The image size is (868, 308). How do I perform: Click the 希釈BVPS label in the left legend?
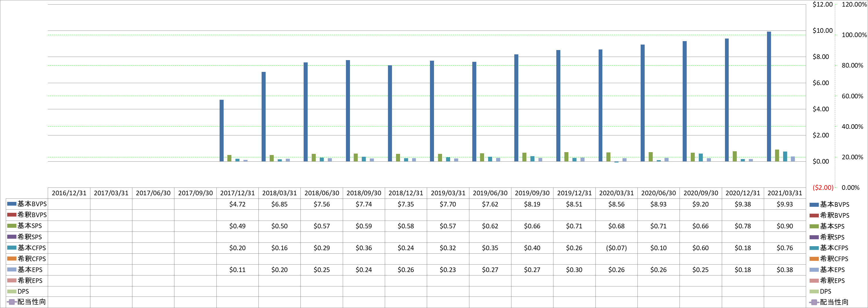(32, 215)
